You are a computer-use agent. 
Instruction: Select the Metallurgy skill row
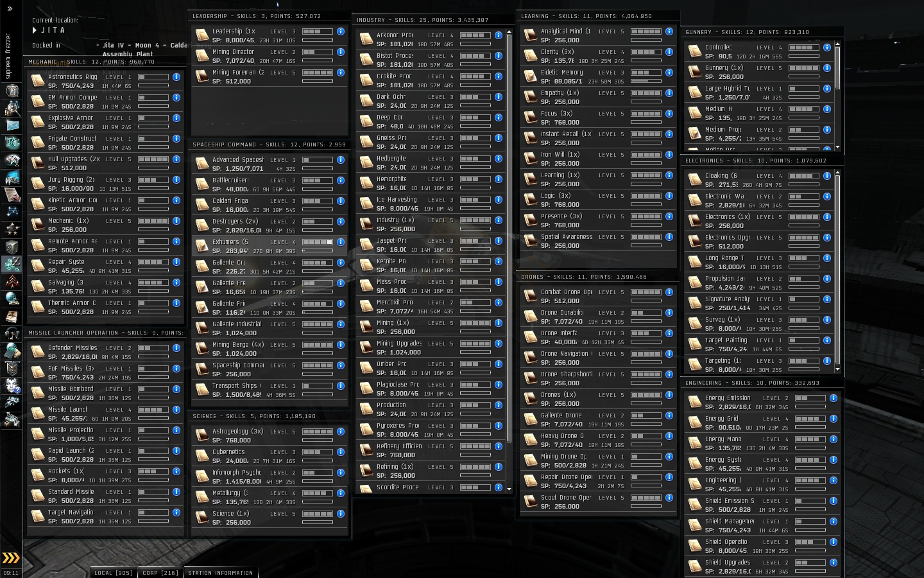(269, 498)
